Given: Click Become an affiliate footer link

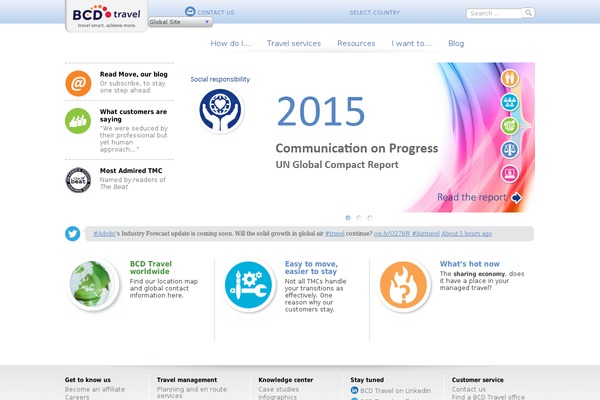Looking at the screenshot, I should pos(95,389).
